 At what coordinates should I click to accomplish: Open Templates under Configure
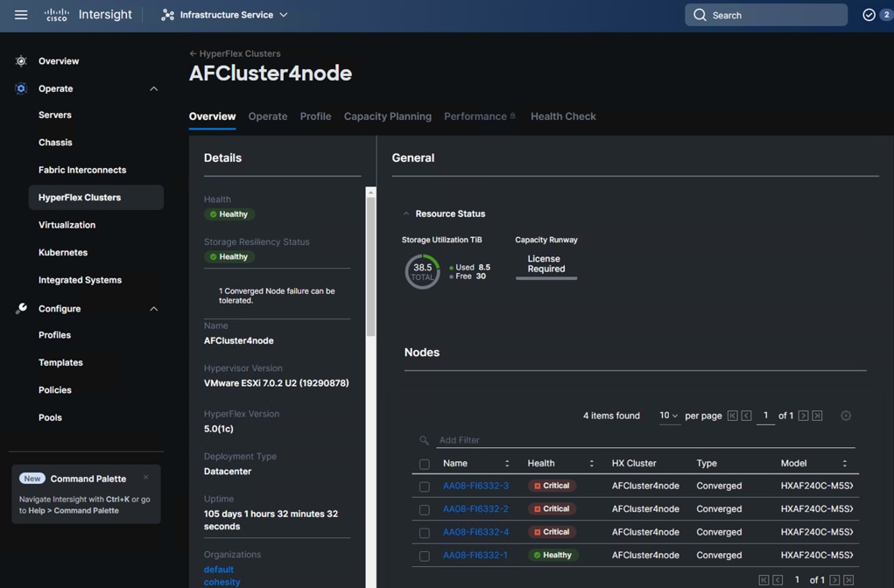pos(60,362)
